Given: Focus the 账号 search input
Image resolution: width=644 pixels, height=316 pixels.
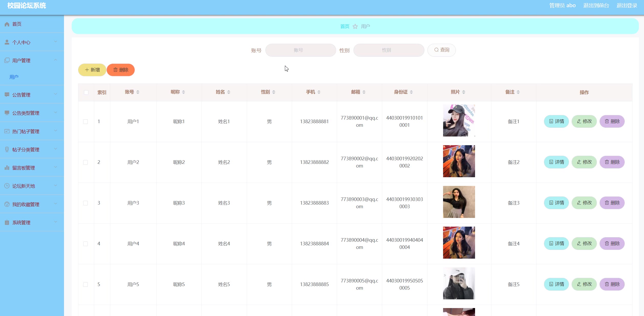Looking at the screenshot, I should [x=300, y=50].
